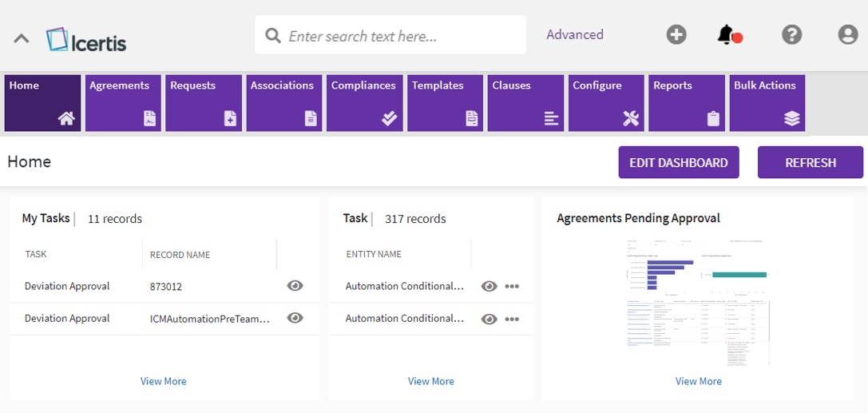868x413 pixels.
Task: Open more options for second Automation Conditional row
Action: (512, 319)
